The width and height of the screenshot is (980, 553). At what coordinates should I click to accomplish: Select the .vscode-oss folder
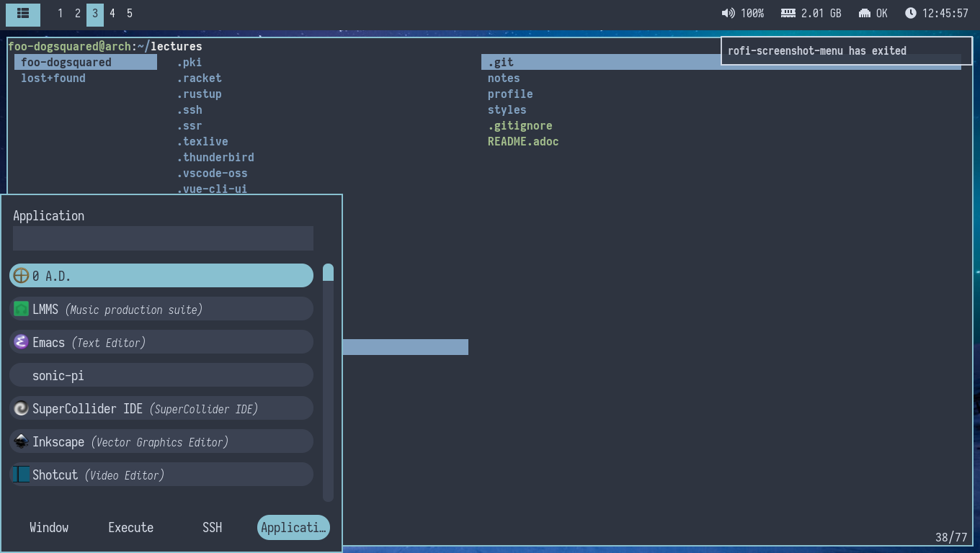point(212,173)
